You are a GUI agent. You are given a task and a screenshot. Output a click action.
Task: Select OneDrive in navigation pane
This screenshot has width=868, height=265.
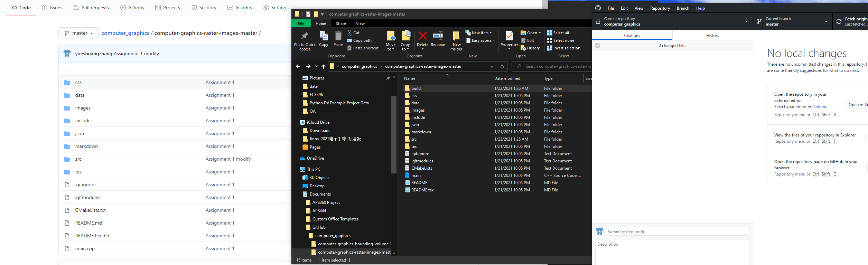tap(315, 158)
